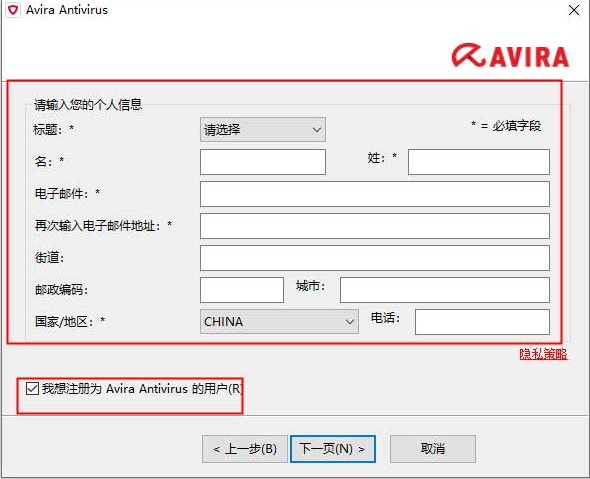Uncheck 我想注册为 Avira Antivirus 的用户 checkbox

coord(32,388)
